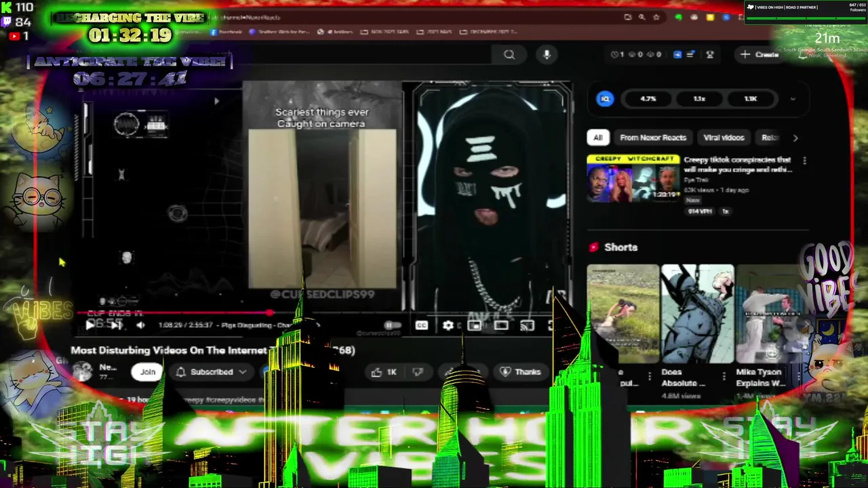Open the Creepy tiktok conspiracies video title

click(x=738, y=165)
